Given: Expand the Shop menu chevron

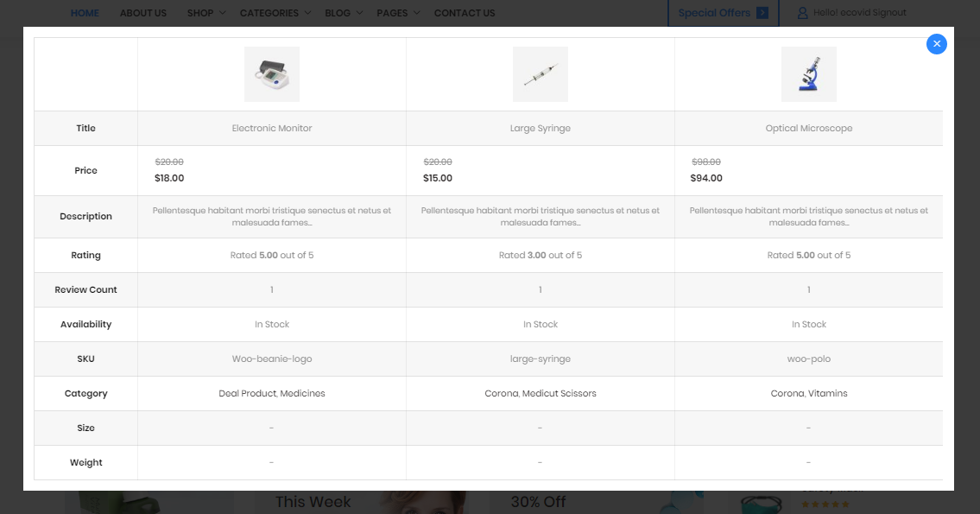Looking at the screenshot, I should [222, 13].
